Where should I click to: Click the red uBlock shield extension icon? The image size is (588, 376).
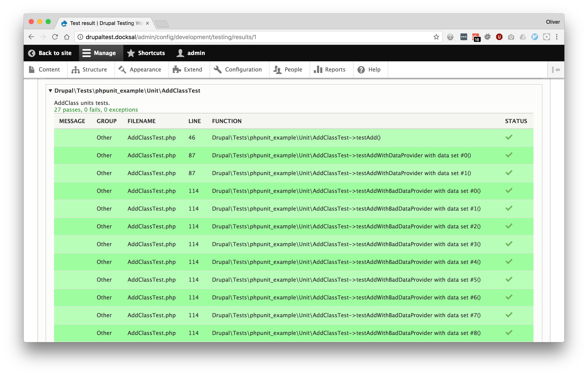[x=499, y=37]
